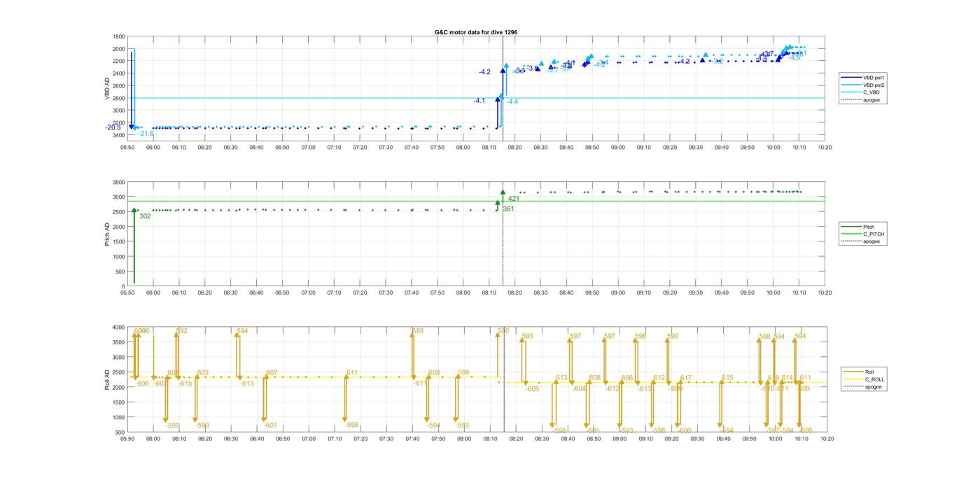Click the "-600" roll data label
The height and width of the screenshot is (485, 980).
(x=684, y=431)
